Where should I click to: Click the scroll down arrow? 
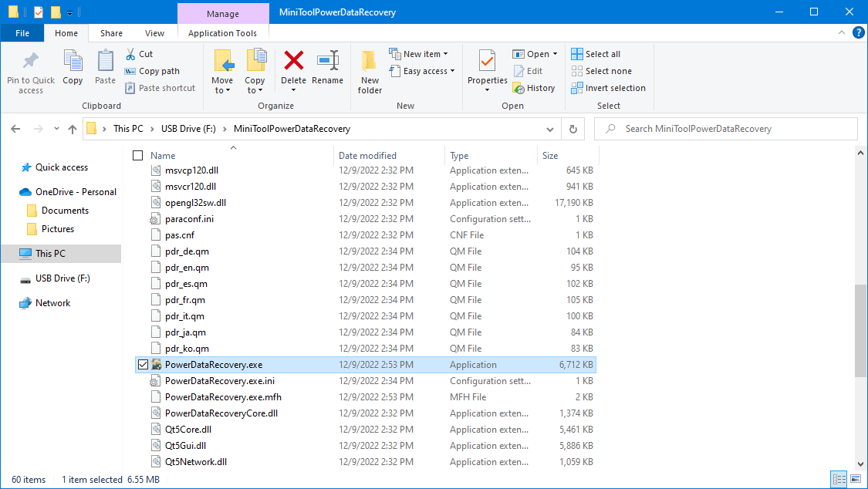[x=860, y=464]
